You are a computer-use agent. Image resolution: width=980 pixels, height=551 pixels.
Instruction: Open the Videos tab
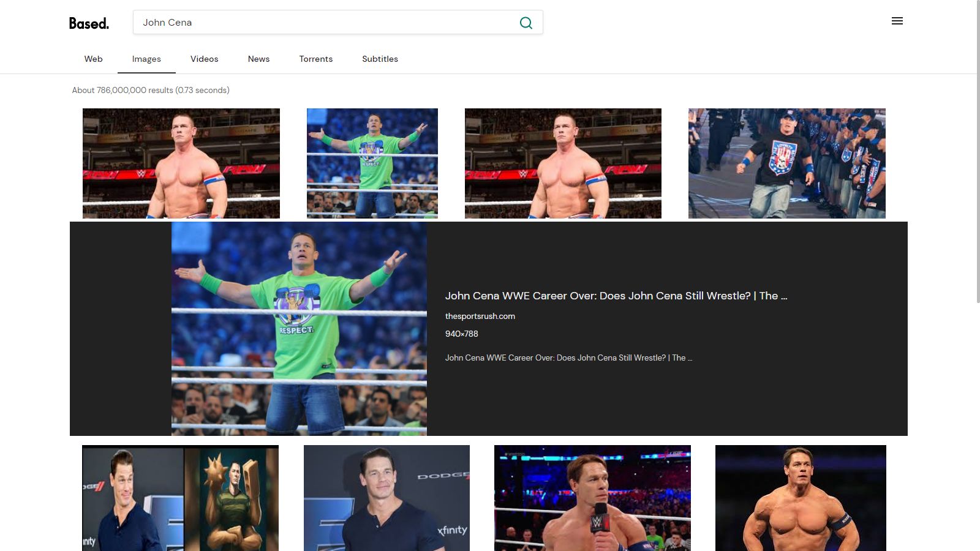(205, 59)
